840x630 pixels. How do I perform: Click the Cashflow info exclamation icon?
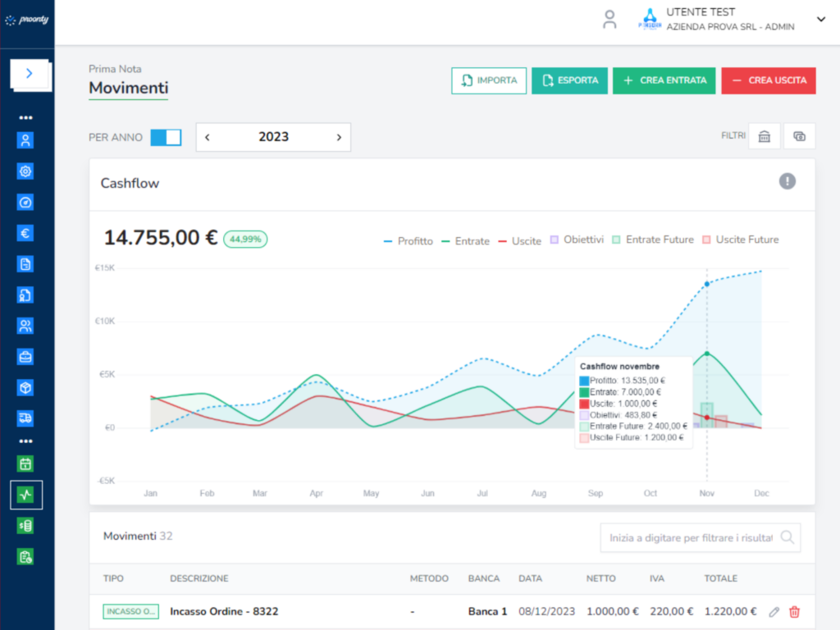[x=787, y=181]
